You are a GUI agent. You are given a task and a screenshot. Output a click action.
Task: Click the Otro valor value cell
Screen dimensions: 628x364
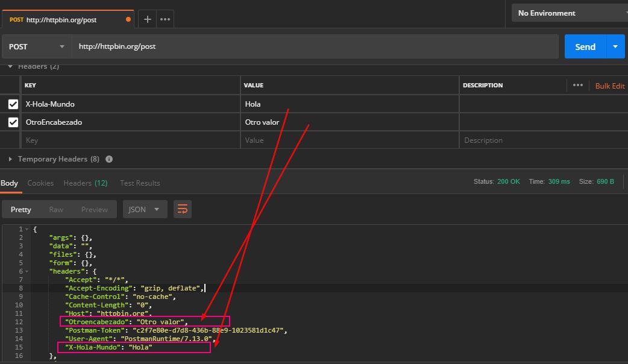coord(350,122)
